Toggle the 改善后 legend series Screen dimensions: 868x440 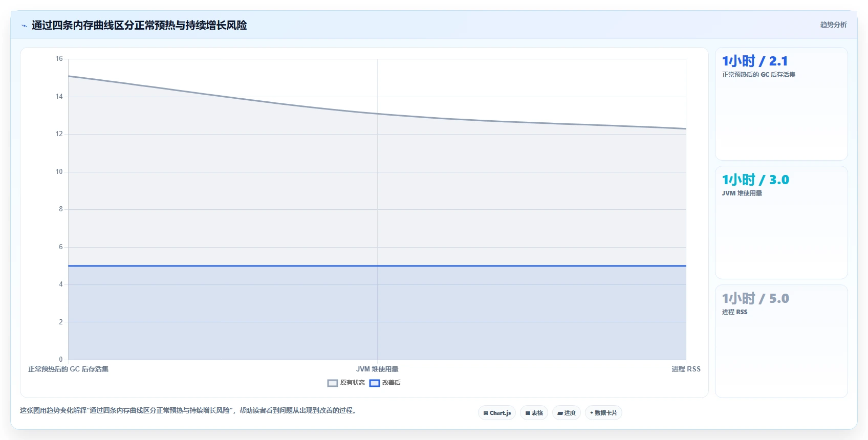coord(385,383)
